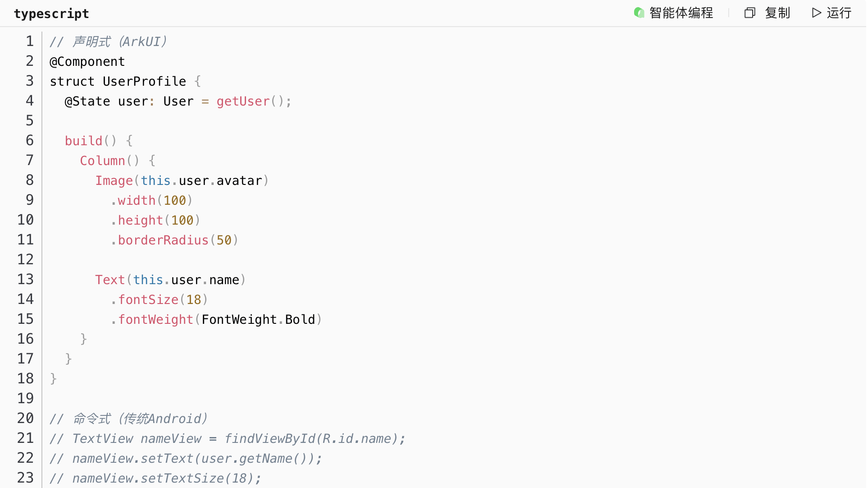Select line number 6 beside build()
868x488 pixels.
coord(30,141)
